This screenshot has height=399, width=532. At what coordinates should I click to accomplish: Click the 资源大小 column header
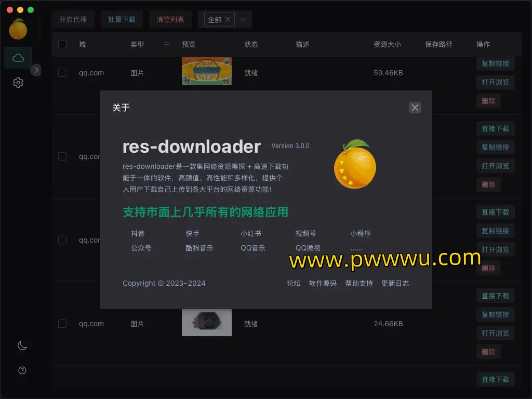click(x=387, y=44)
